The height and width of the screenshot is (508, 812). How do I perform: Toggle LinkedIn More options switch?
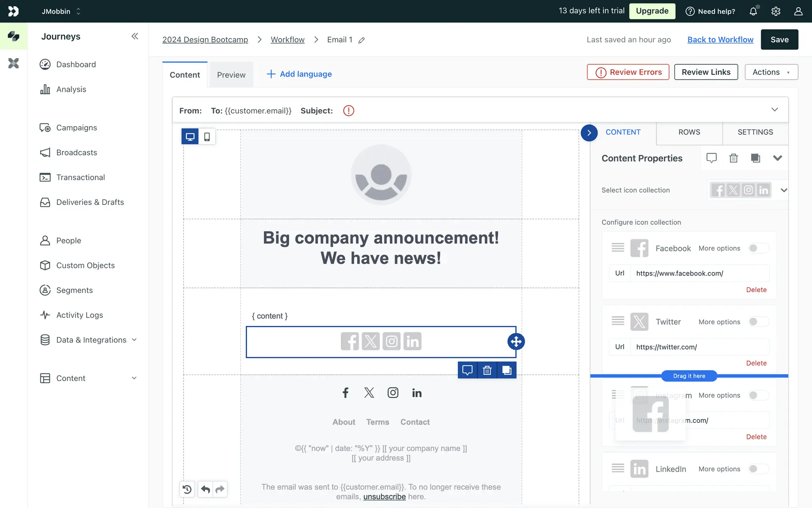tap(758, 469)
